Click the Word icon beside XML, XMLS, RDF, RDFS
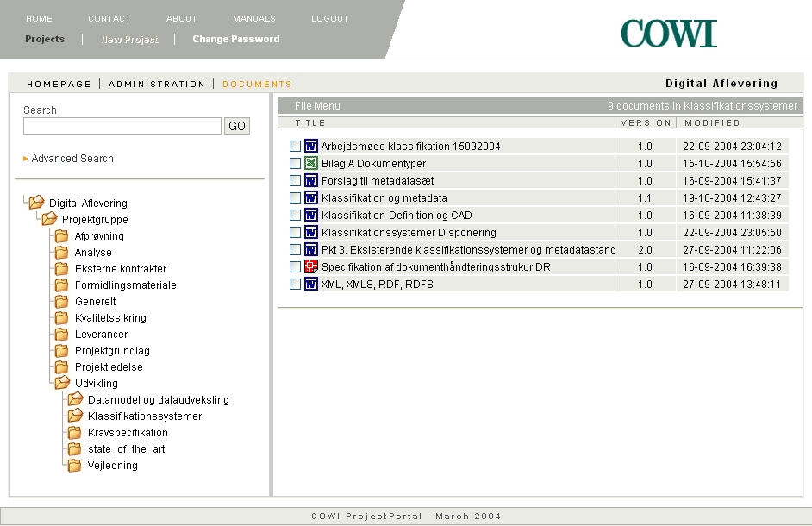The width and height of the screenshot is (812, 526). (x=311, y=285)
